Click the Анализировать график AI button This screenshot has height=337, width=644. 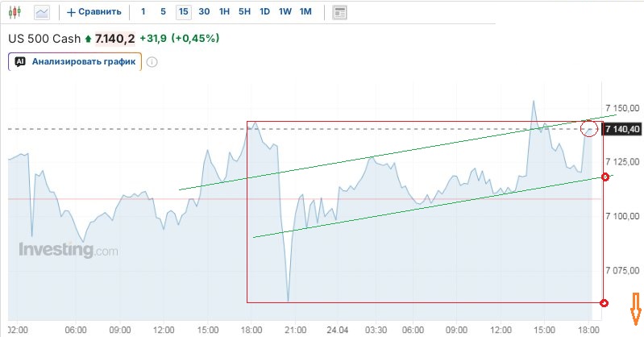point(75,61)
